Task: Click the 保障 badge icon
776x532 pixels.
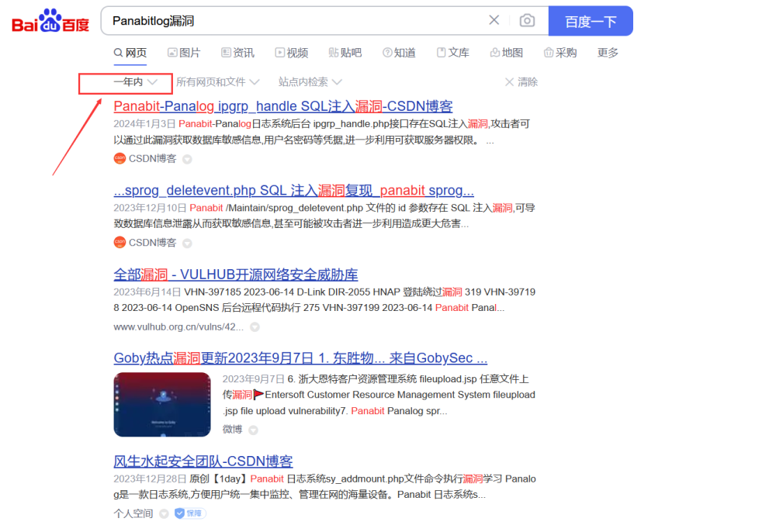Action: point(190,513)
